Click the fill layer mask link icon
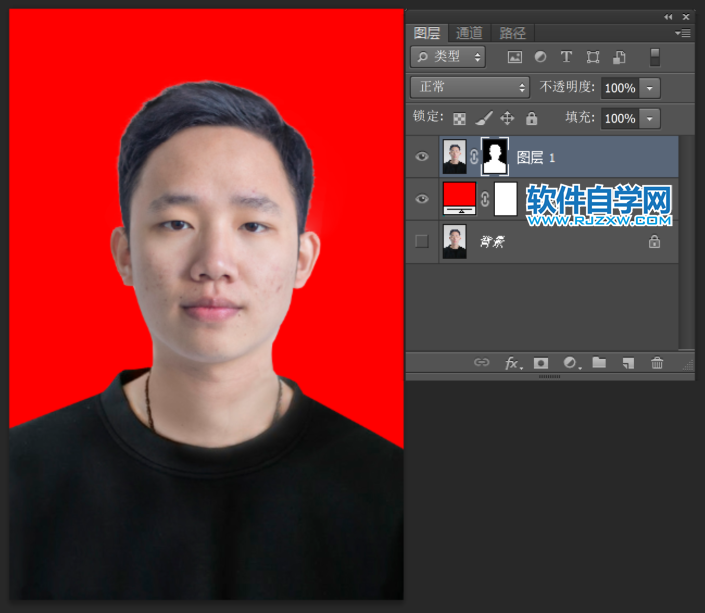This screenshot has height=613, width=705. 485,199
